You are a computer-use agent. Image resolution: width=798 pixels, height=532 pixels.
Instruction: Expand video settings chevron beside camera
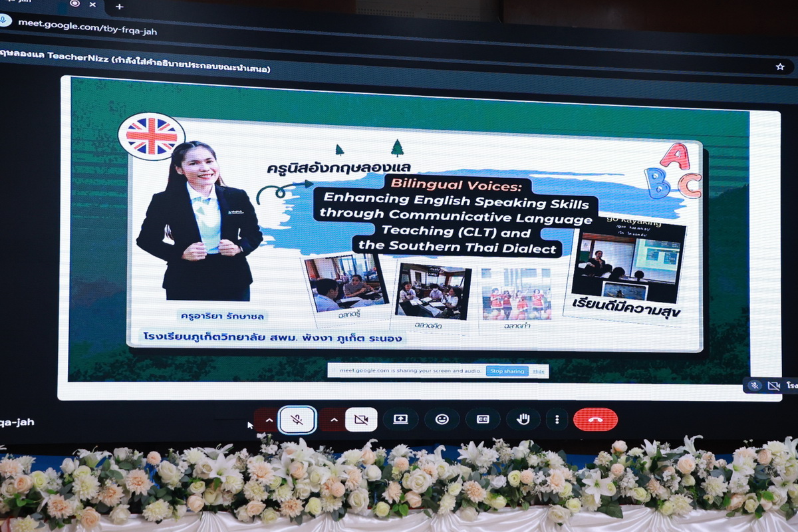click(333, 420)
